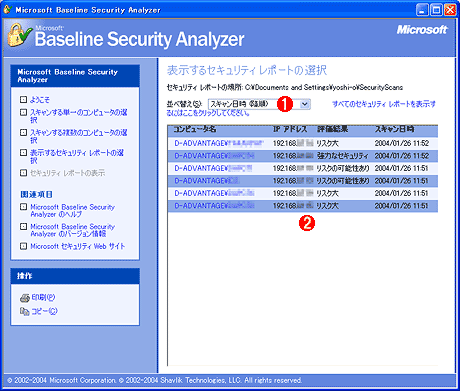Open the single computer scan option
This screenshot has height=391, width=460.
[79, 116]
